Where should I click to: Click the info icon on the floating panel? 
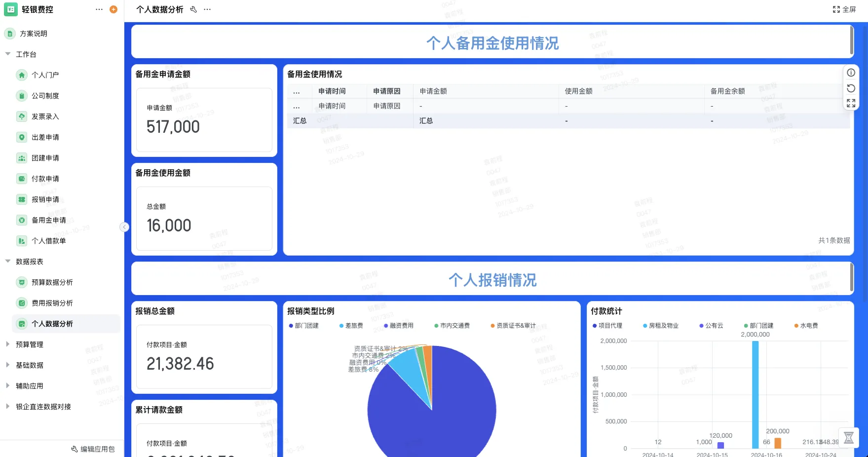point(851,73)
